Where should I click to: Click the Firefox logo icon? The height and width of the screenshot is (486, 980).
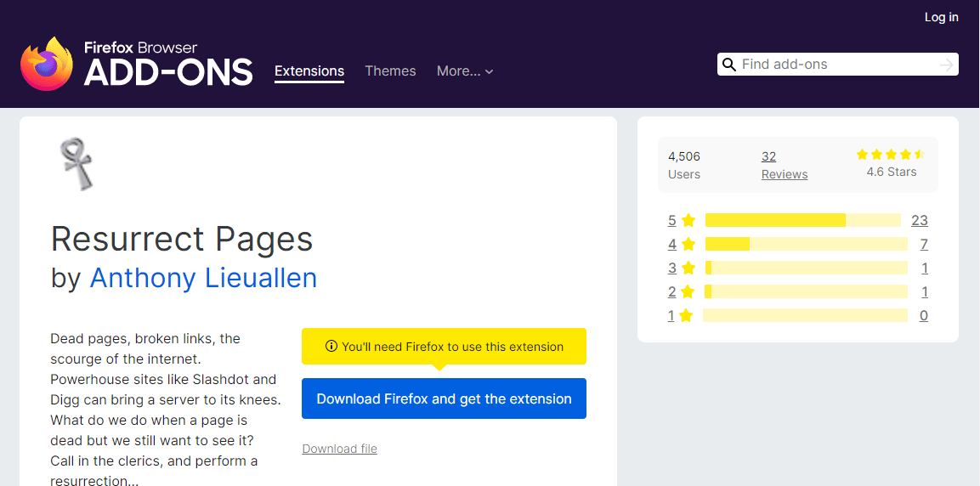[x=46, y=64]
